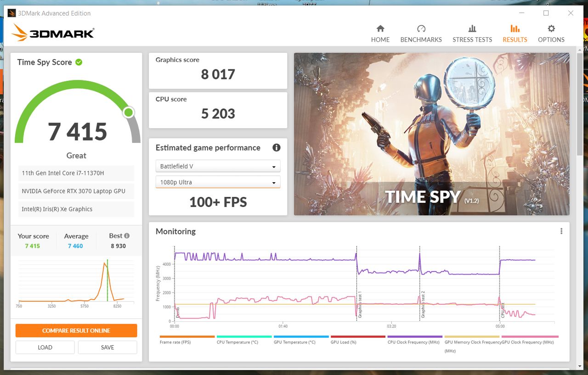Click the Time Spy artwork image

click(431, 134)
